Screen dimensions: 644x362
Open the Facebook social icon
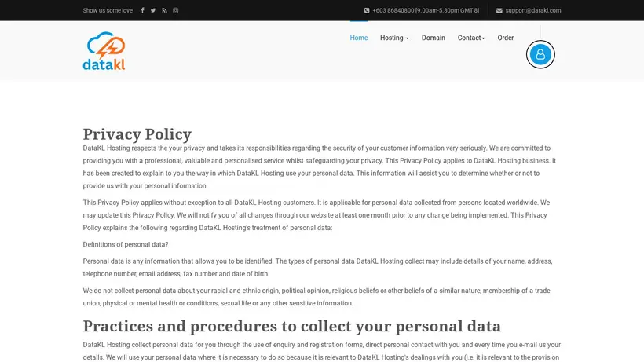[x=142, y=10]
